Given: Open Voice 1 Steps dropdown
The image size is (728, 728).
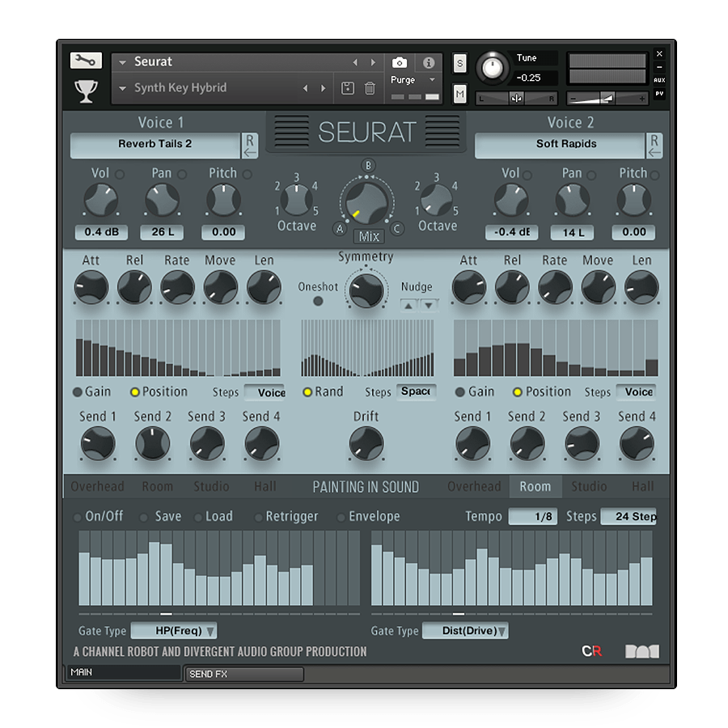Looking at the screenshot, I should [x=265, y=392].
